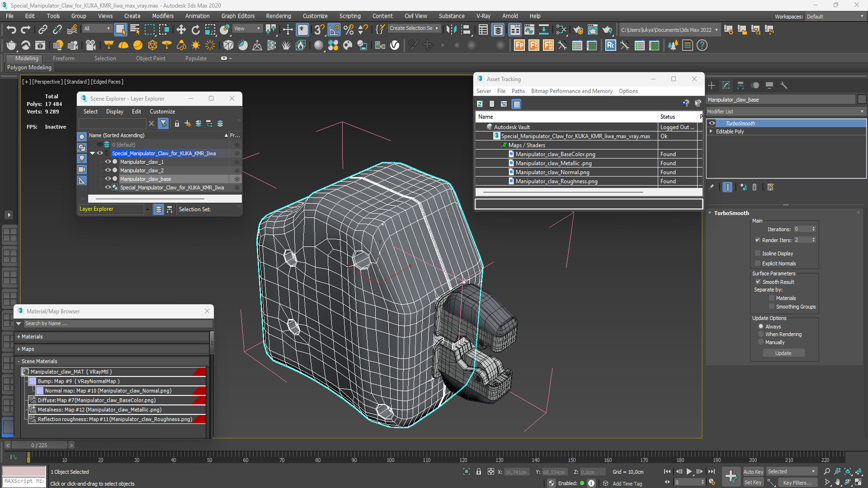The height and width of the screenshot is (488, 868).
Task: Open the Modify tab in command panel
Action: 726,85
